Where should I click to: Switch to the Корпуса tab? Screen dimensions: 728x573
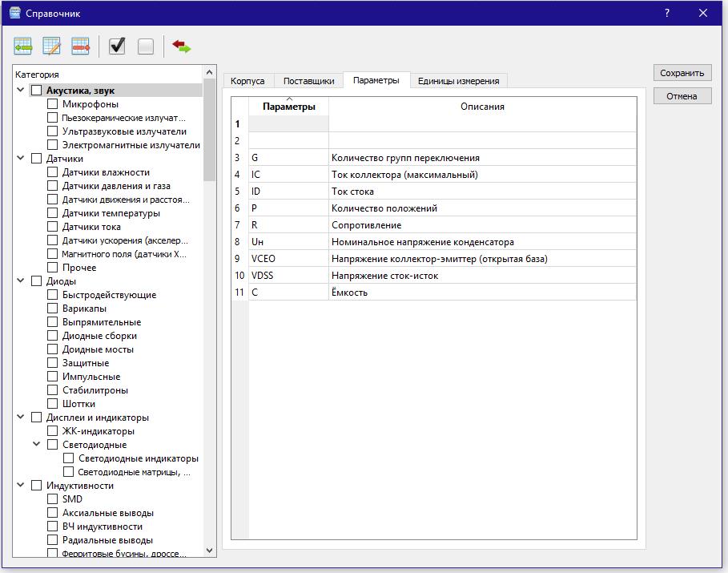point(247,81)
